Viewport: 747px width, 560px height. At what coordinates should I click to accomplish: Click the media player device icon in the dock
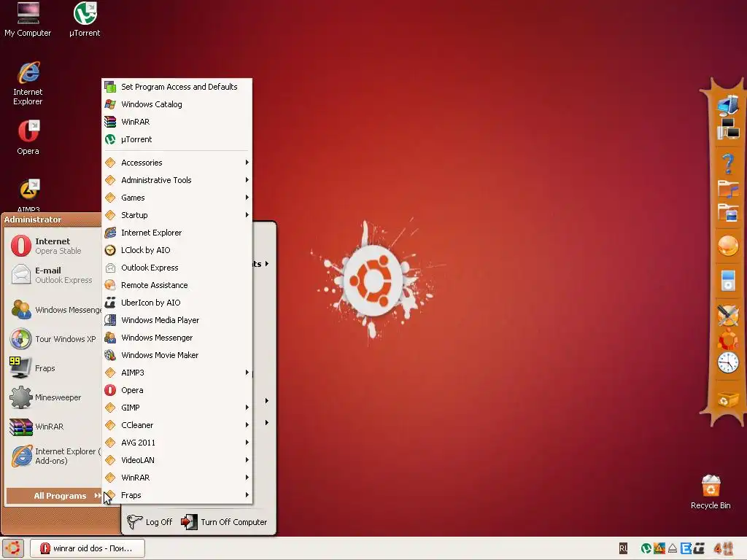pos(728,280)
